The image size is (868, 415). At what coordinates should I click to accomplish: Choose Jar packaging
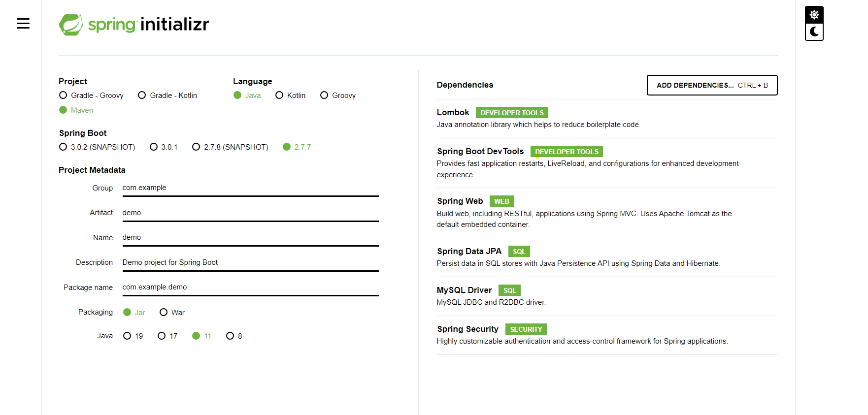pos(134,312)
